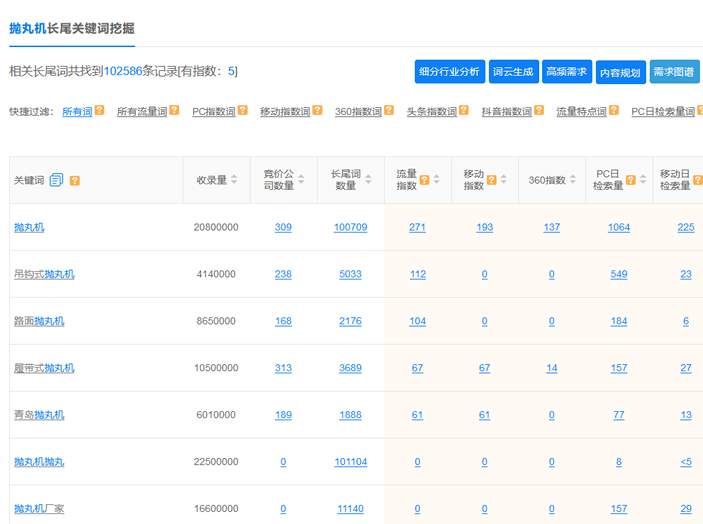Select the 抛丸机长尾关键词挖掘 tab
The image size is (703, 524).
[72, 29]
